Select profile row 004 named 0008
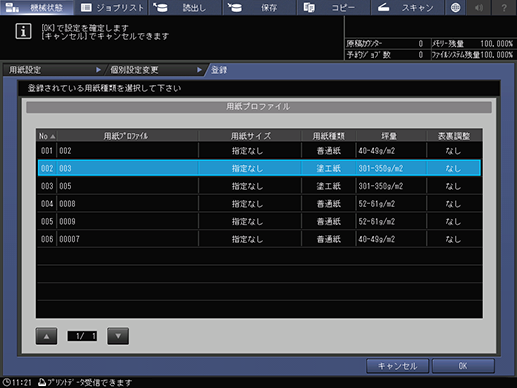 point(259,204)
